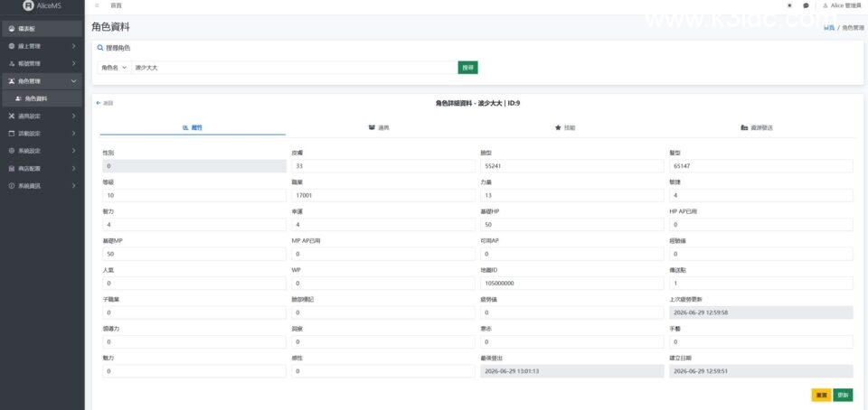Toggle the theme icon in top bar

[789, 5]
